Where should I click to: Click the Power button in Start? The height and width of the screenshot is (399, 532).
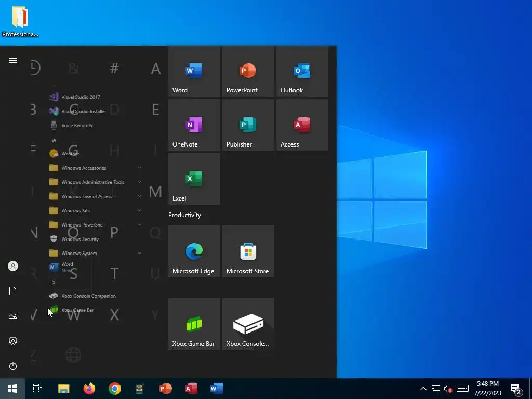pyautogui.click(x=13, y=366)
